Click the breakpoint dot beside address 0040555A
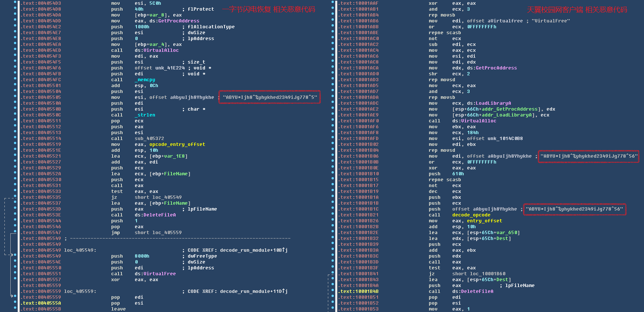 15,303
